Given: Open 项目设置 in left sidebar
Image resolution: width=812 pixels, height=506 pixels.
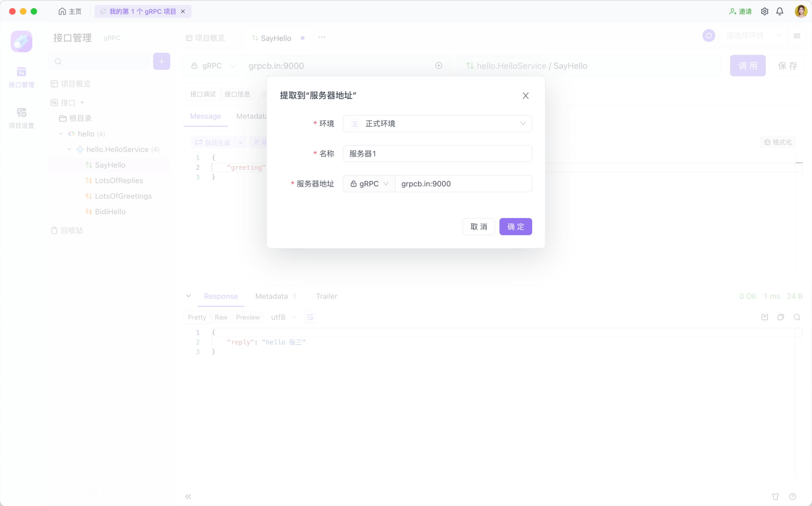Looking at the screenshot, I should point(21,118).
